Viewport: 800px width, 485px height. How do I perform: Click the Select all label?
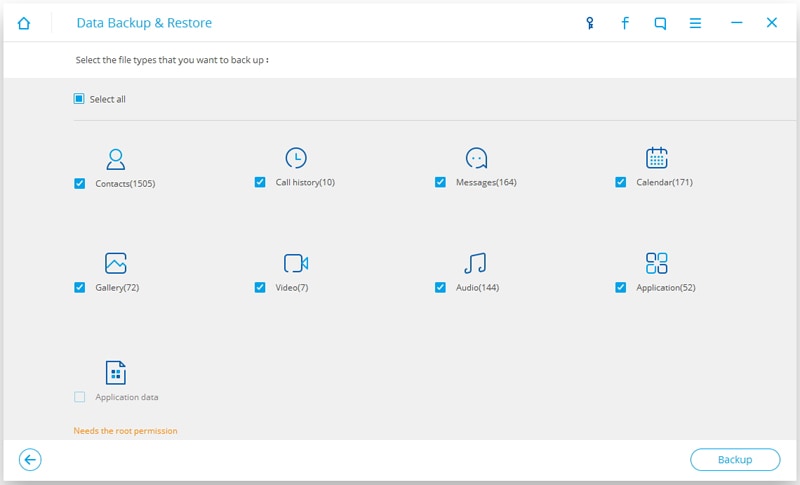107,99
